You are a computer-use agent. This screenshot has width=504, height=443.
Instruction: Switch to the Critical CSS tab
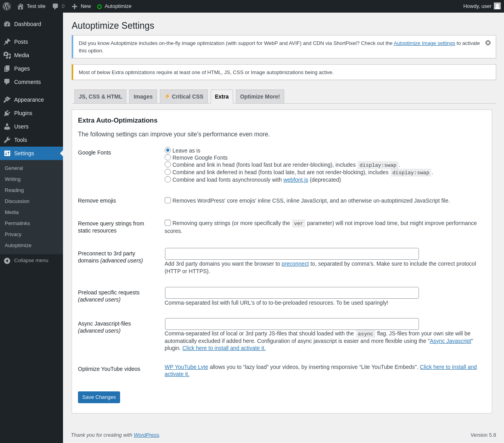(x=184, y=97)
